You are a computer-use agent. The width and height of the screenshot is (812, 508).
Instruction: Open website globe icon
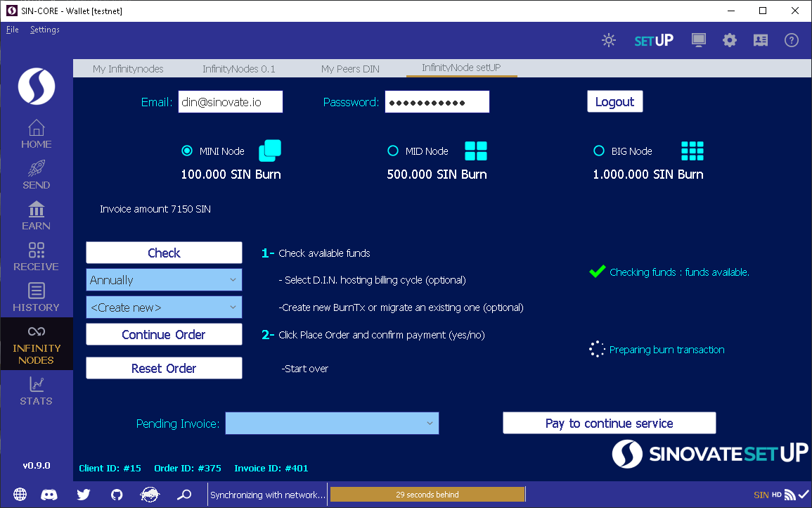pyautogui.click(x=20, y=495)
